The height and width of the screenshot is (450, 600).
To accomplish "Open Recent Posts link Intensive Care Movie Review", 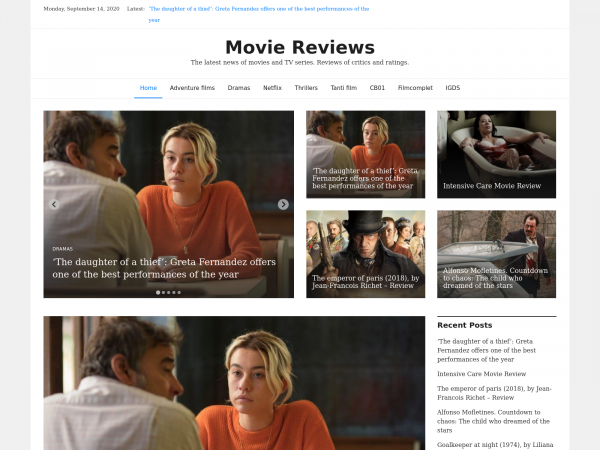I will (x=481, y=374).
